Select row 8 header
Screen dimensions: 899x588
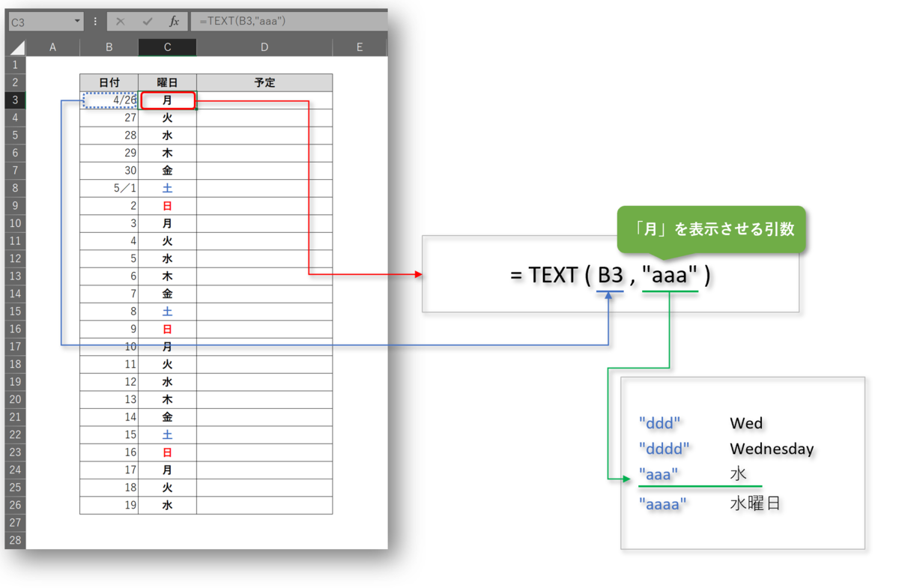[x=15, y=188]
